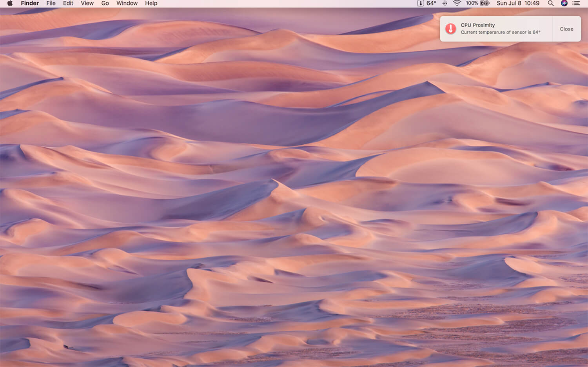
Task: Open the Window menu
Action: 127,3
